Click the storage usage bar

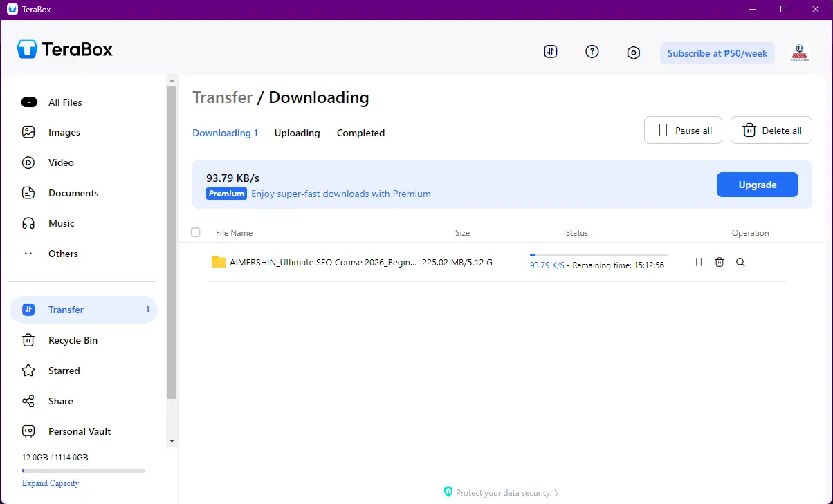pyautogui.click(x=84, y=471)
